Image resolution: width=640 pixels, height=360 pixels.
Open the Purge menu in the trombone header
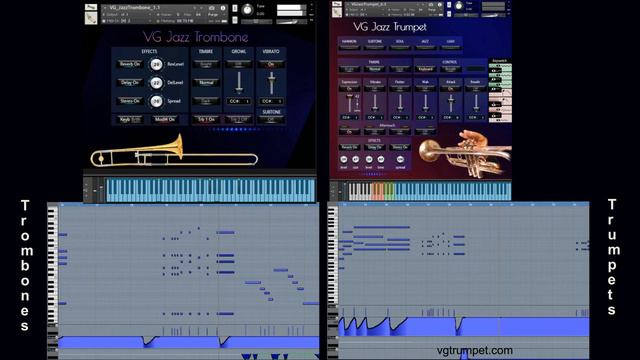click(x=213, y=14)
